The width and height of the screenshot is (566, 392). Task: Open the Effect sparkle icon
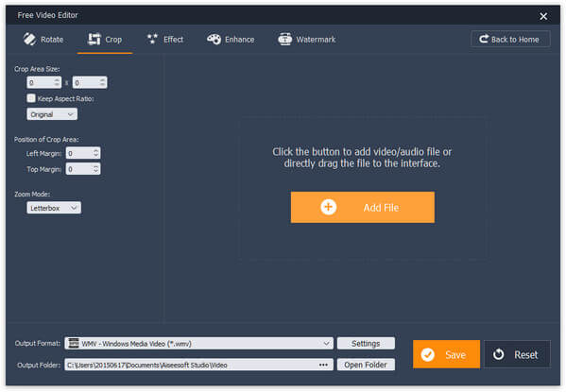click(152, 39)
